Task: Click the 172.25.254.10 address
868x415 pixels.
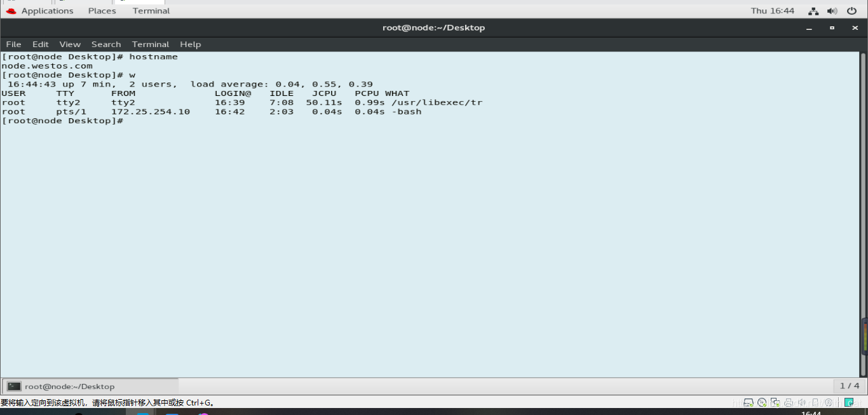Action: pyautogui.click(x=151, y=112)
